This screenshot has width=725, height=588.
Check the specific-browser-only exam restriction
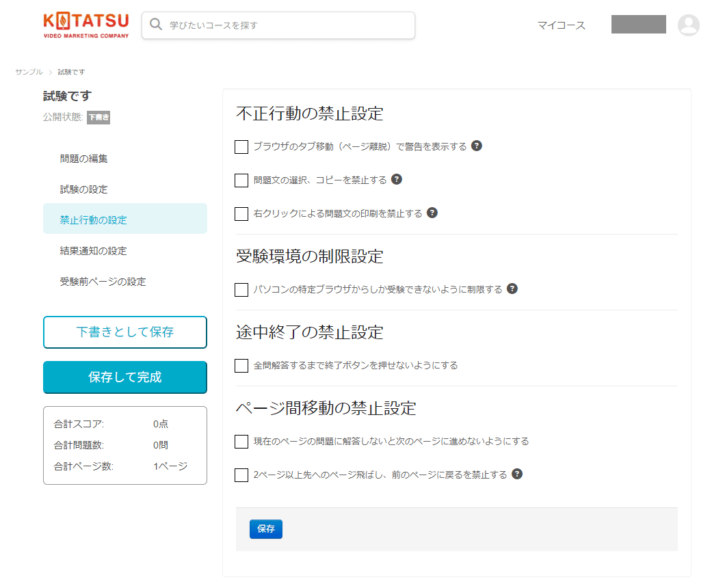pos(241,289)
